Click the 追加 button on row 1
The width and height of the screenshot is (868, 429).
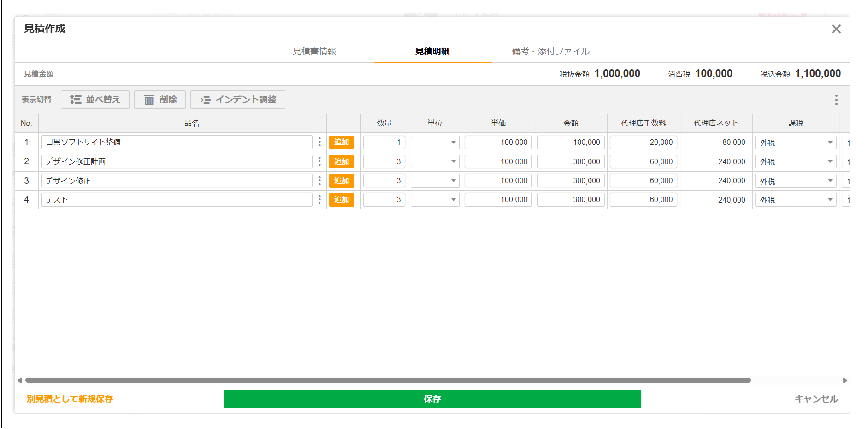[342, 142]
